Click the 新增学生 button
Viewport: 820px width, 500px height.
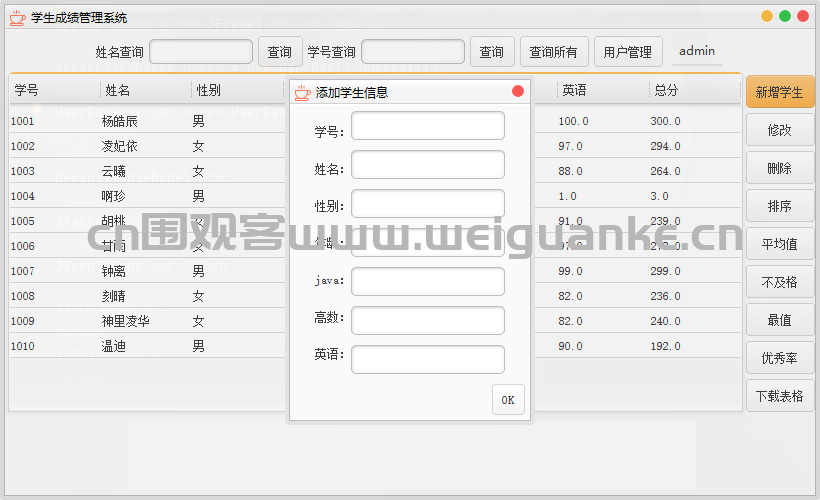point(780,92)
